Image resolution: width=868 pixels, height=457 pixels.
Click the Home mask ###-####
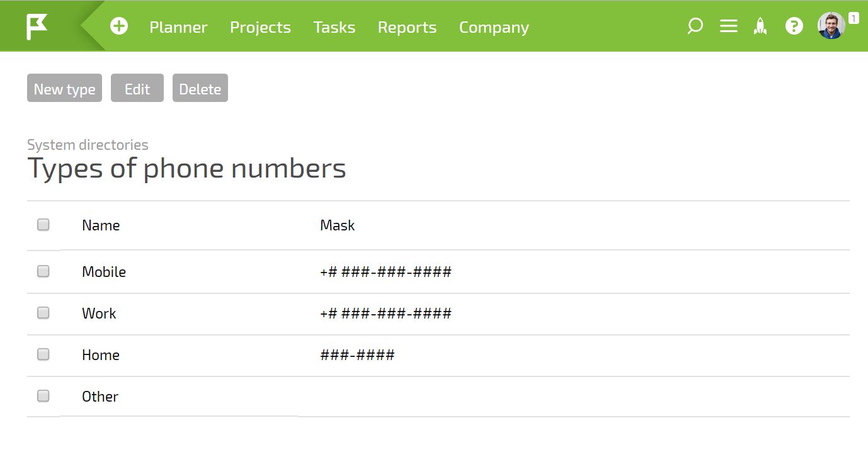point(357,355)
